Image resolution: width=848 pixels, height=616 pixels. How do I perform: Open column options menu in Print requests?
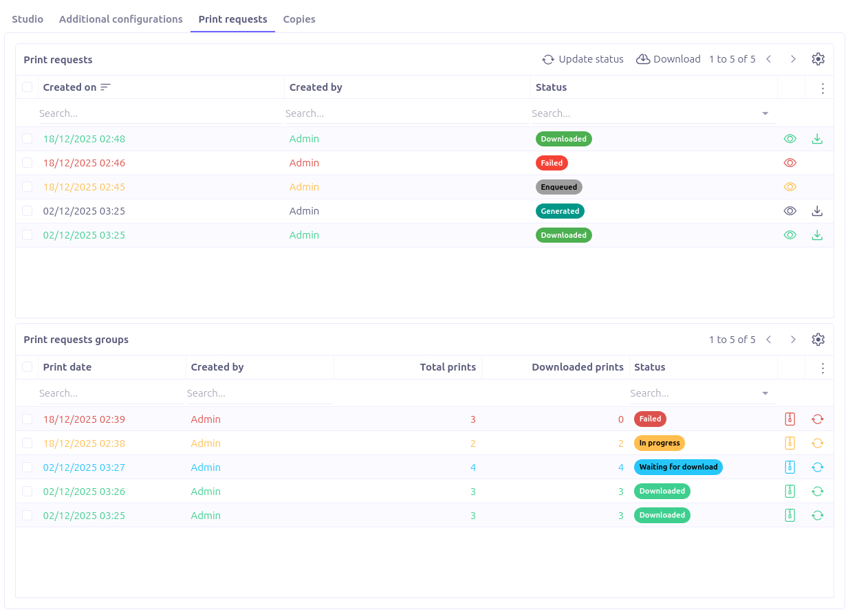823,88
